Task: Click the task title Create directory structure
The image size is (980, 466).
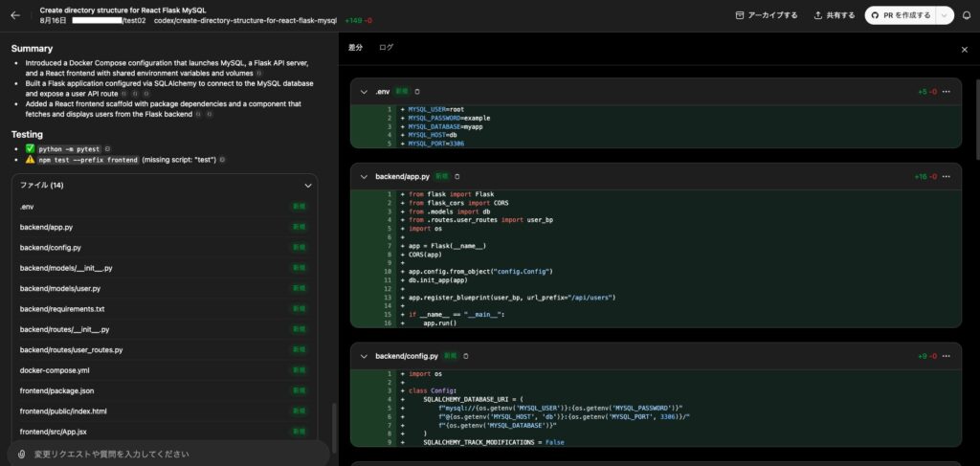Action: coord(122,11)
